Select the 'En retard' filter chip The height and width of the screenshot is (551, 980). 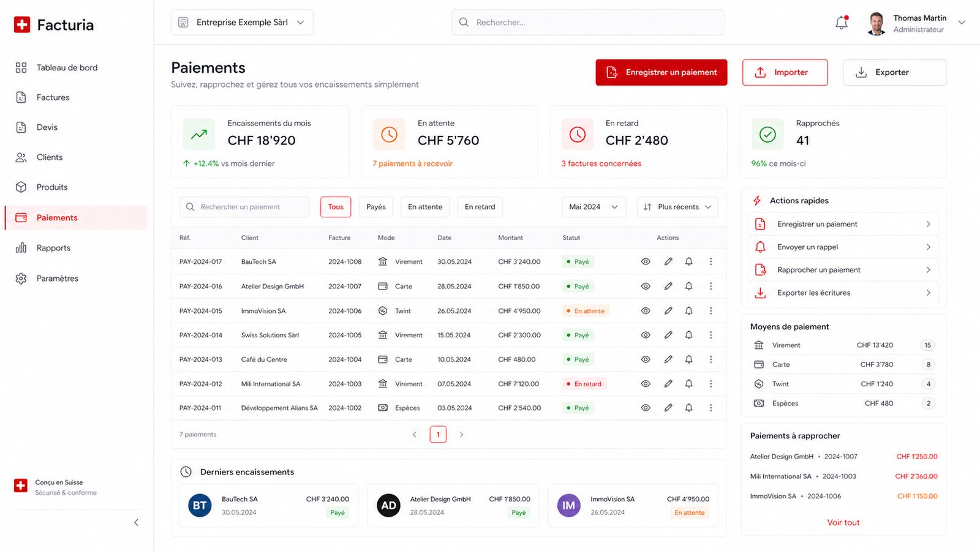tap(480, 207)
